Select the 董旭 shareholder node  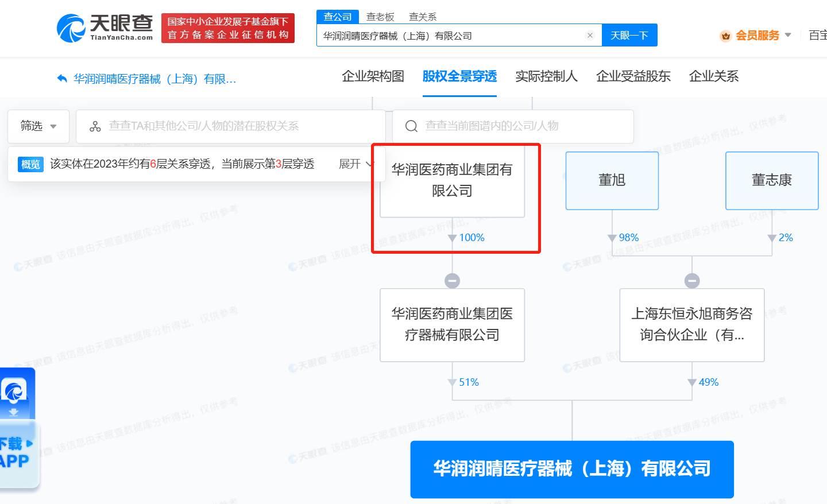(x=612, y=180)
